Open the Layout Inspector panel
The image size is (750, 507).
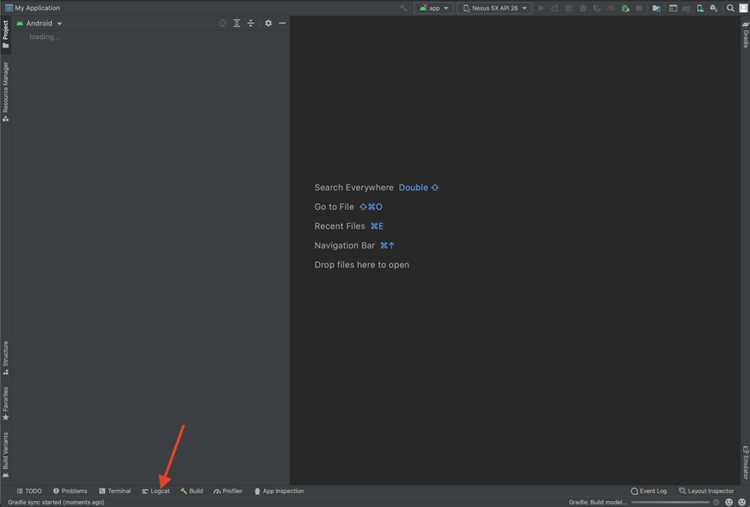[706, 491]
